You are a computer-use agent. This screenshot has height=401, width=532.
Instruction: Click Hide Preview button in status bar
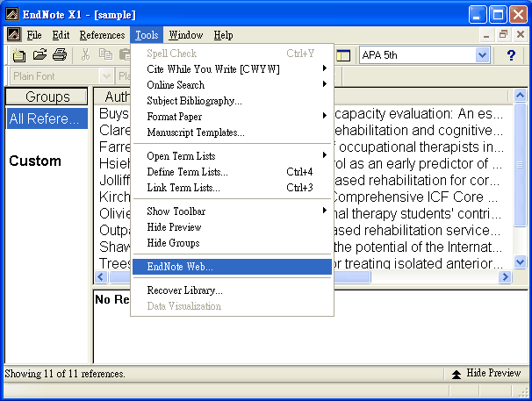[x=485, y=374]
